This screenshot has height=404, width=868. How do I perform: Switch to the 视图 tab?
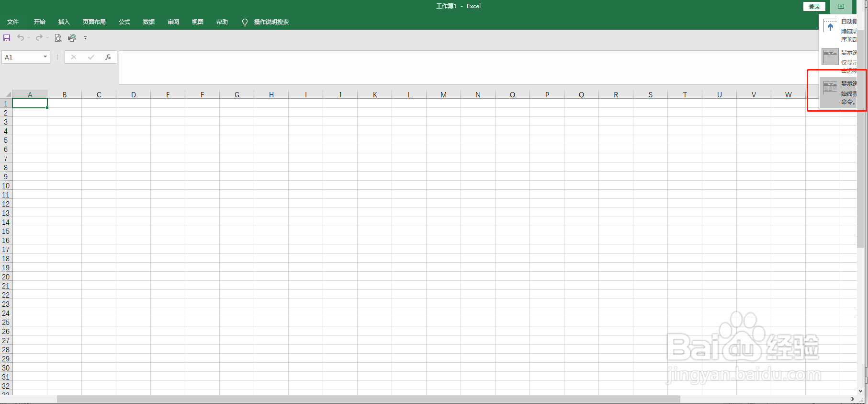click(198, 22)
